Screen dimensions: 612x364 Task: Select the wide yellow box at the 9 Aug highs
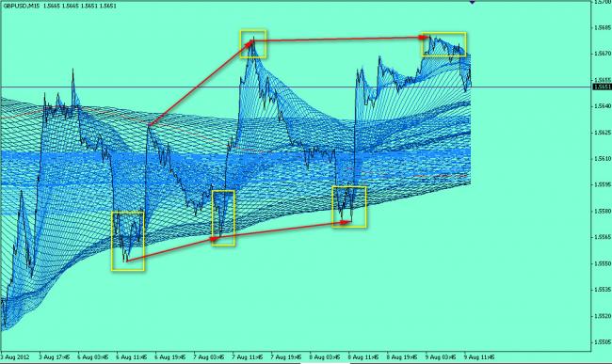tap(443, 44)
